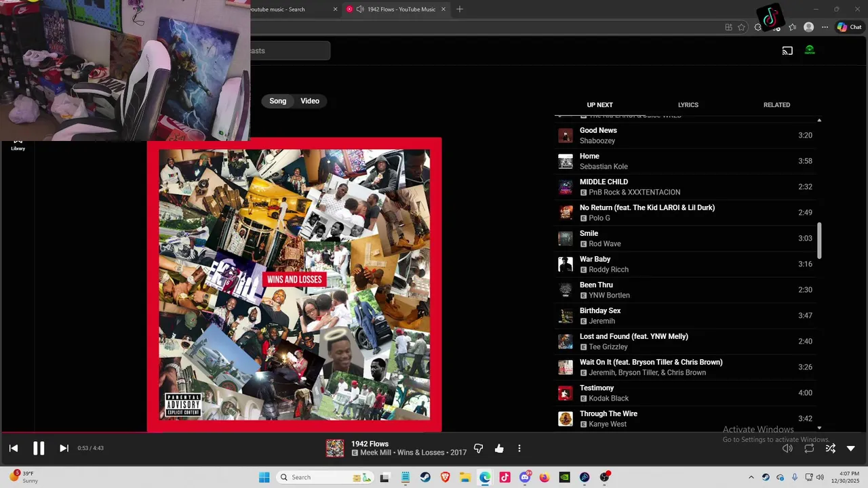Collapse the player page arrow
The width and height of the screenshot is (868, 488).
pyautogui.click(x=851, y=448)
